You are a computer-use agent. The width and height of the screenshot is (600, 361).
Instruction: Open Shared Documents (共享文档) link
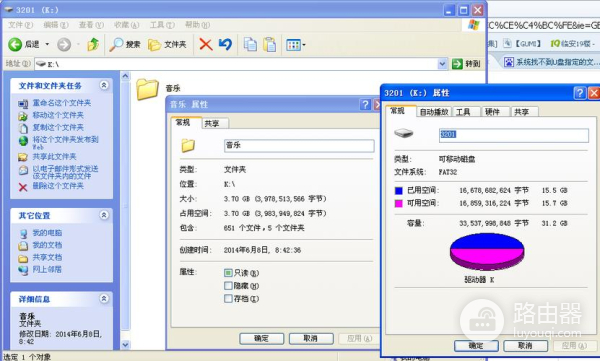point(47,257)
